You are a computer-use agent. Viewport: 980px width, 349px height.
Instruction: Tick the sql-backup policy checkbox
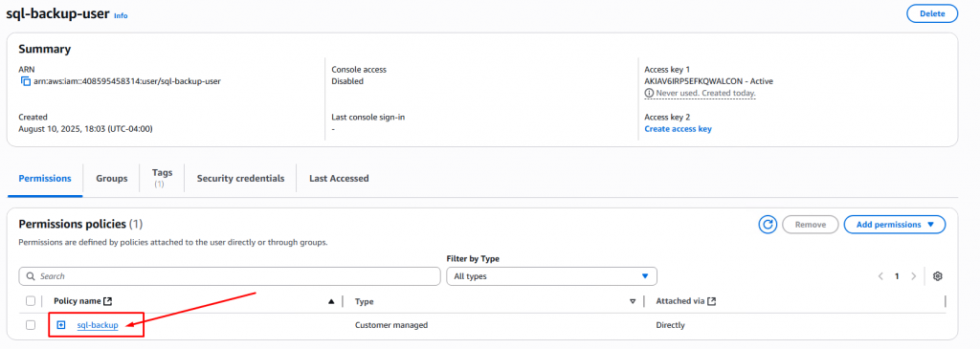(x=31, y=325)
